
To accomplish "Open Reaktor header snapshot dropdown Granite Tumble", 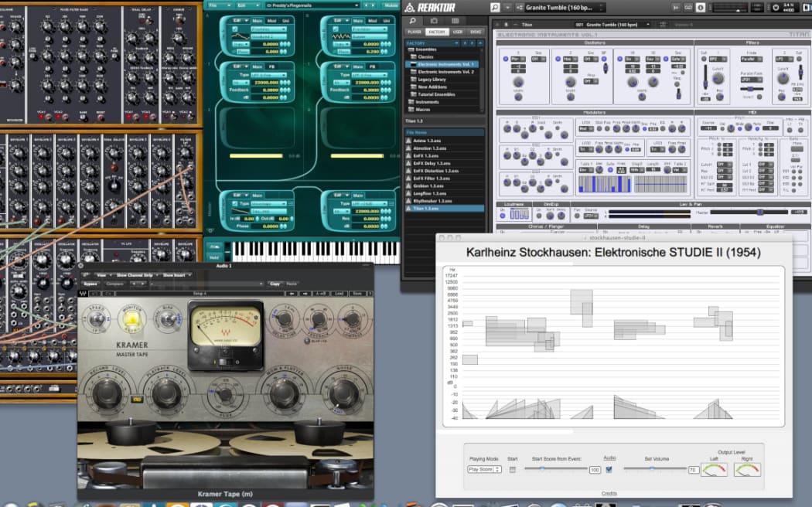I will (565, 7).
